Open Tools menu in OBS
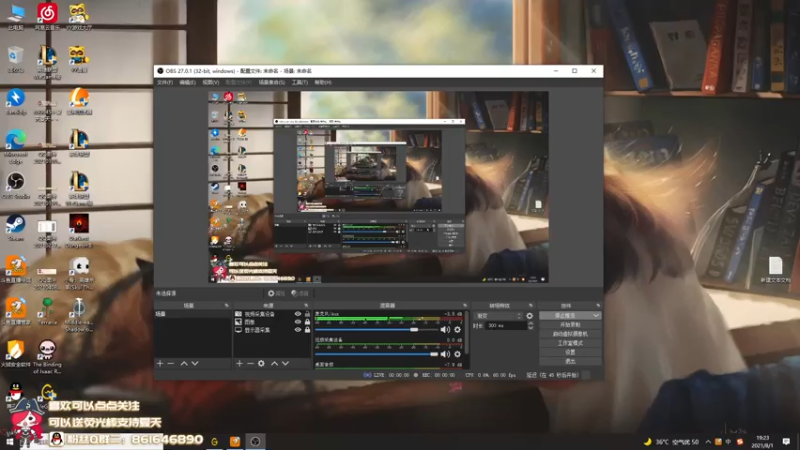 pos(299,82)
